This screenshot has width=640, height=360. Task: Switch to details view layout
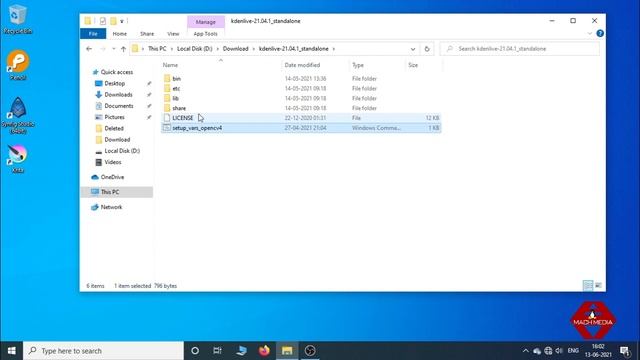coord(588,286)
